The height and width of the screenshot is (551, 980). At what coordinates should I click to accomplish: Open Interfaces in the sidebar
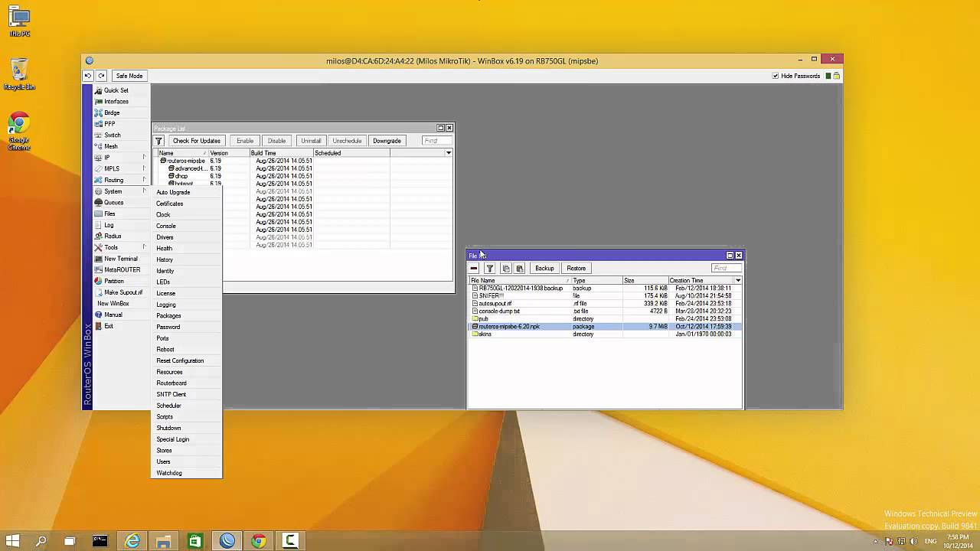click(x=116, y=102)
